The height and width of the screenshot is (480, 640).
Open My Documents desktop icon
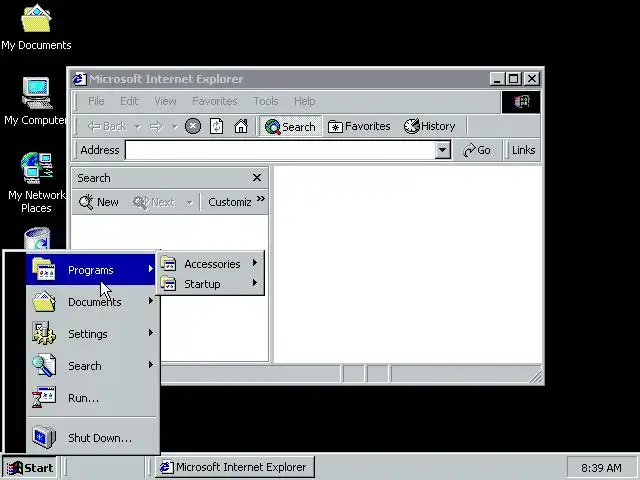click(x=36, y=27)
